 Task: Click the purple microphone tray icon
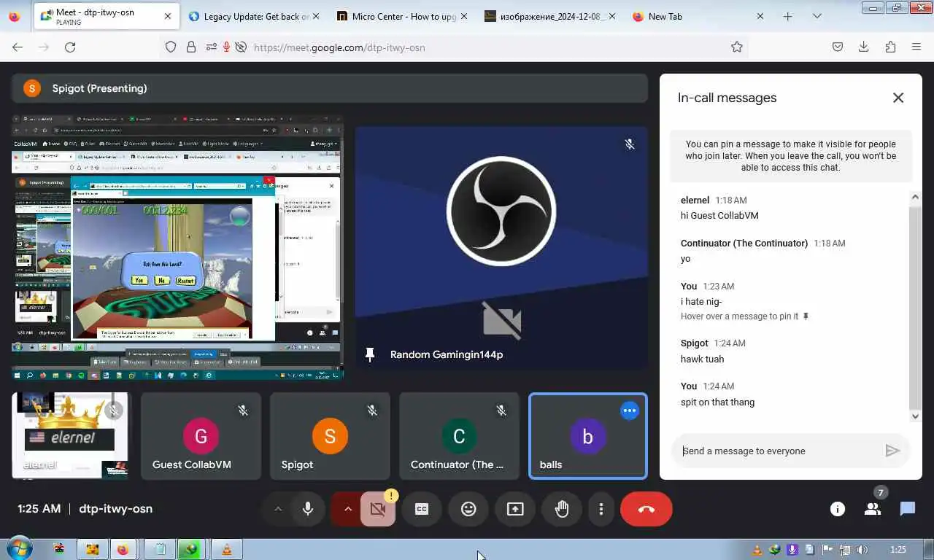pos(792,550)
